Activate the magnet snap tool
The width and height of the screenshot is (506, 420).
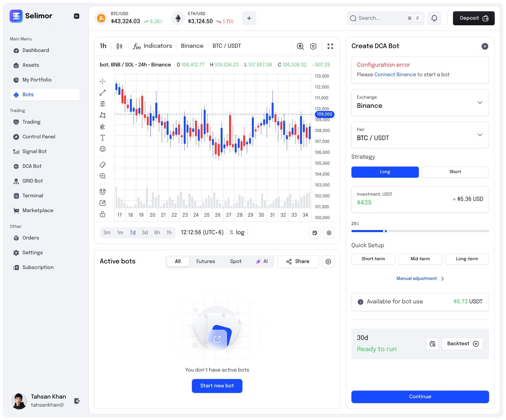103,192
